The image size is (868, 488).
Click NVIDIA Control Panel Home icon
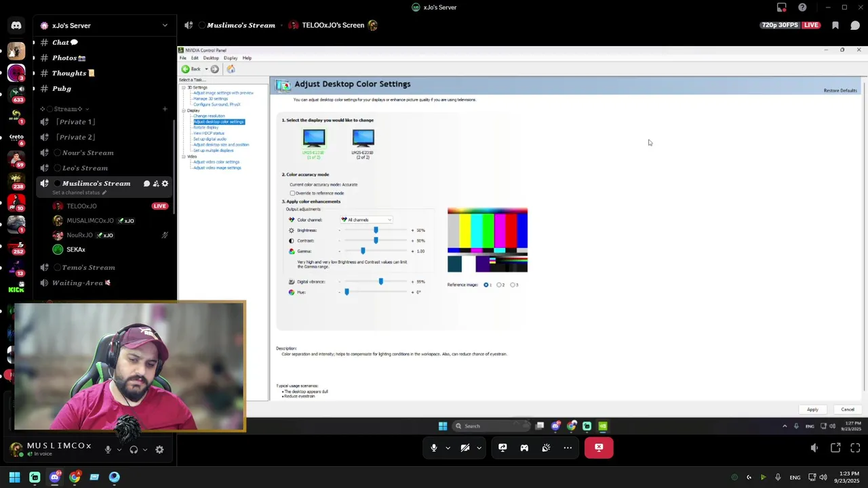231,69
